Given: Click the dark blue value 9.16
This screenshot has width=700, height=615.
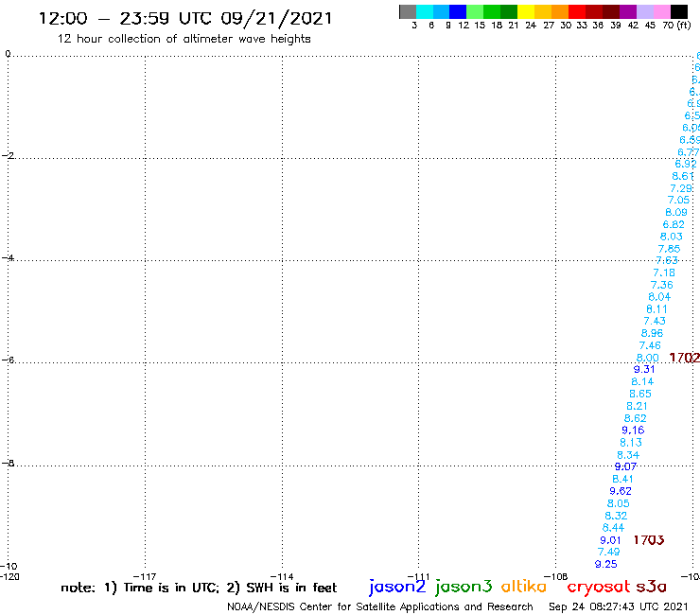Looking at the screenshot, I should pyautogui.click(x=633, y=430).
